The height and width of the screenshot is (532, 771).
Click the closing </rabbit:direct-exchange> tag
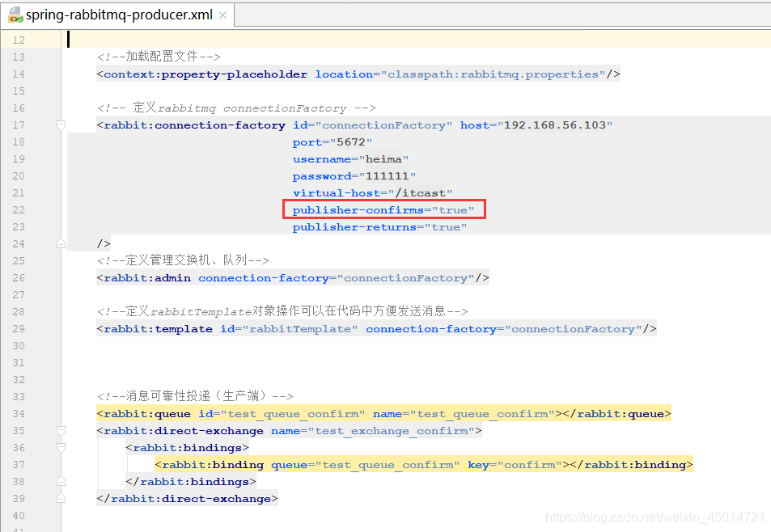coord(188,499)
